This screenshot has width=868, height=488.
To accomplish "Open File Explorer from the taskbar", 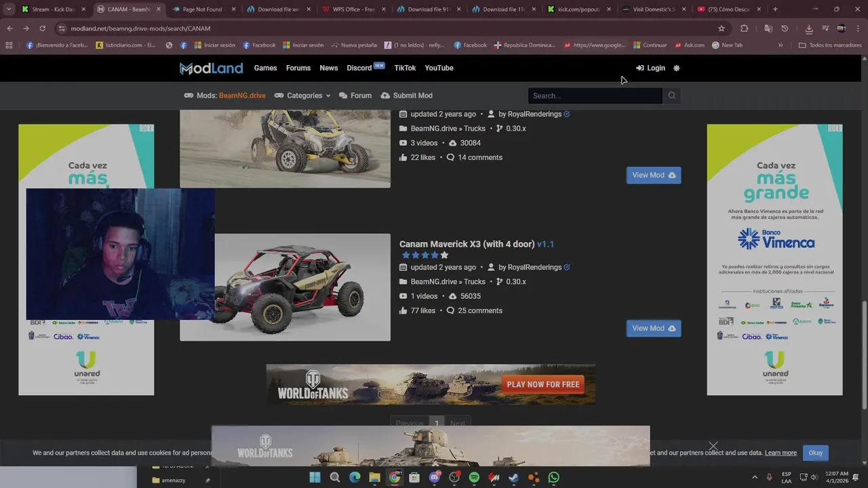I will click(x=374, y=477).
